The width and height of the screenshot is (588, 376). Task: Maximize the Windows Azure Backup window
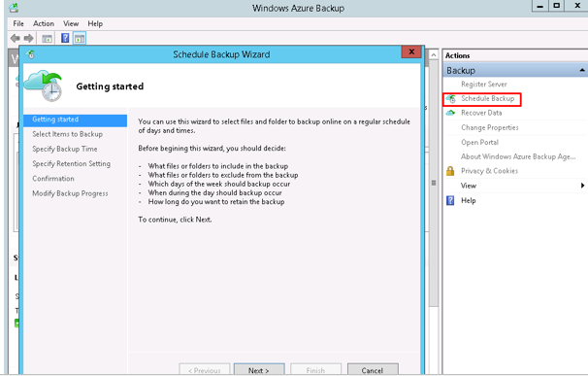(x=557, y=6)
